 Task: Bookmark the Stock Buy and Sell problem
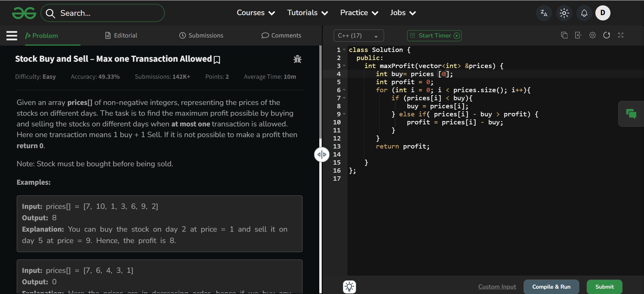(217, 60)
